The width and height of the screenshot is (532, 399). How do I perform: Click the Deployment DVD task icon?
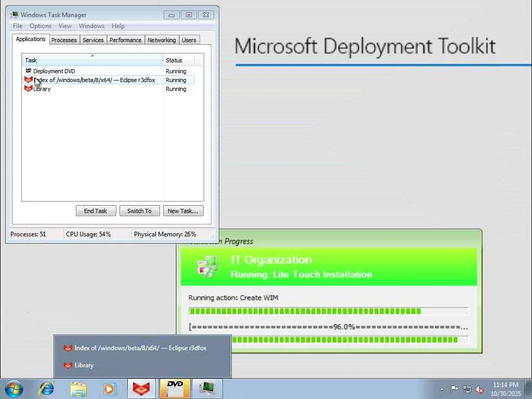point(29,71)
